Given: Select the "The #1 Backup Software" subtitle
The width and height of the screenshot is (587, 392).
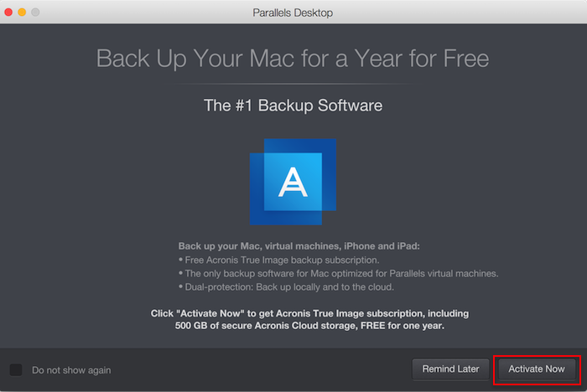Looking at the screenshot, I should click(x=293, y=106).
